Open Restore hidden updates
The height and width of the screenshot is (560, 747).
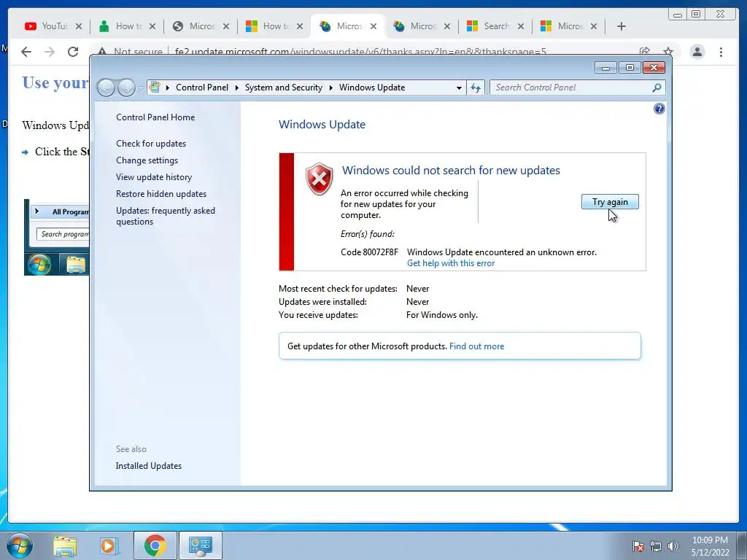[x=161, y=194]
